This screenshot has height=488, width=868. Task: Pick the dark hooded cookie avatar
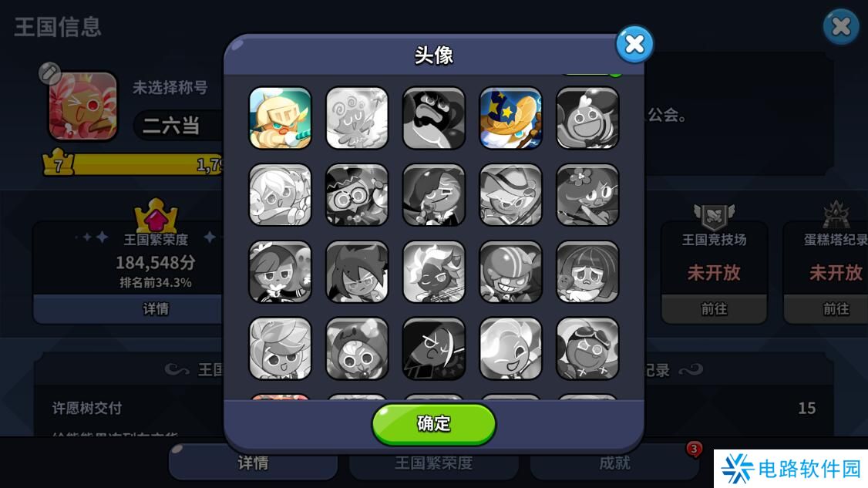tap(433, 349)
